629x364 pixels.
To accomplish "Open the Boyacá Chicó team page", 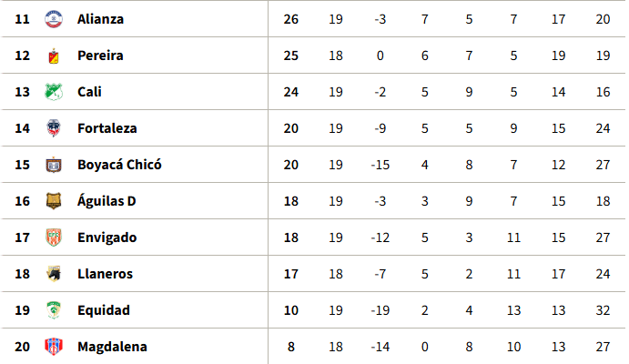I will [119, 165].
